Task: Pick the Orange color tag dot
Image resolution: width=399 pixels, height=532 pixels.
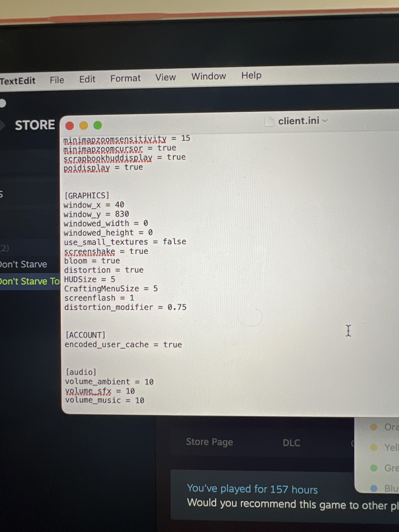Action: pos(374,427)
